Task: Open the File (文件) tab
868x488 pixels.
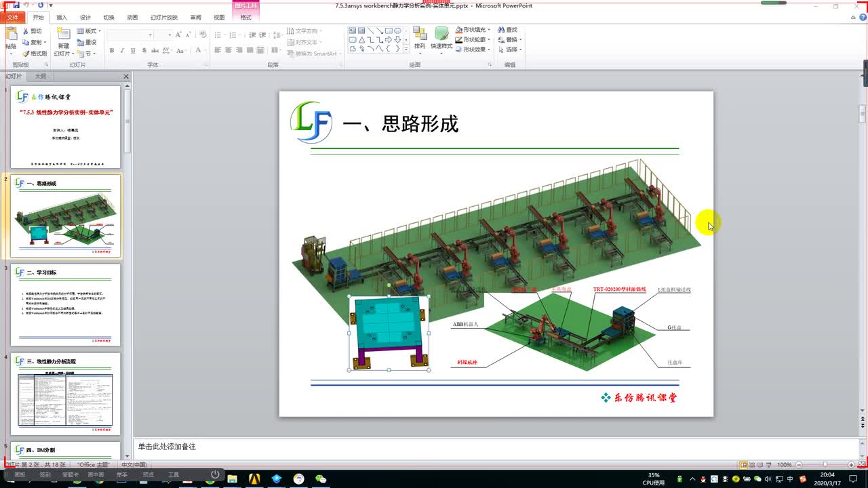Action: [13, 17]
